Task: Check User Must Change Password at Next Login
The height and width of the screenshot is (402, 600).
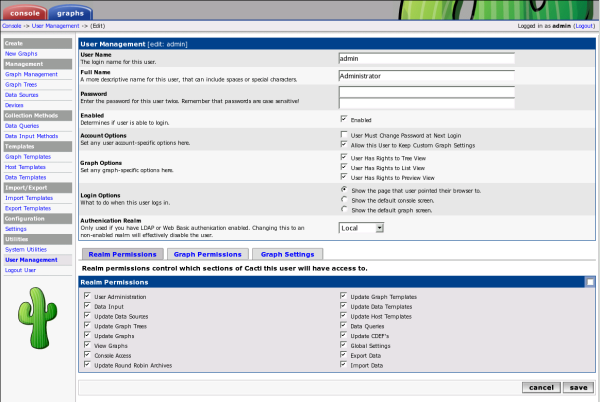Action: [x=344, y=135]
